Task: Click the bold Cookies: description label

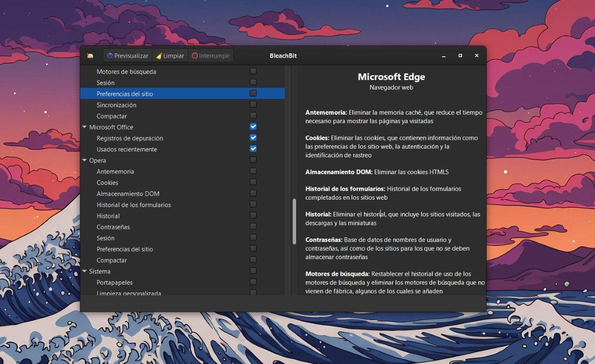Action: point(317,138)
